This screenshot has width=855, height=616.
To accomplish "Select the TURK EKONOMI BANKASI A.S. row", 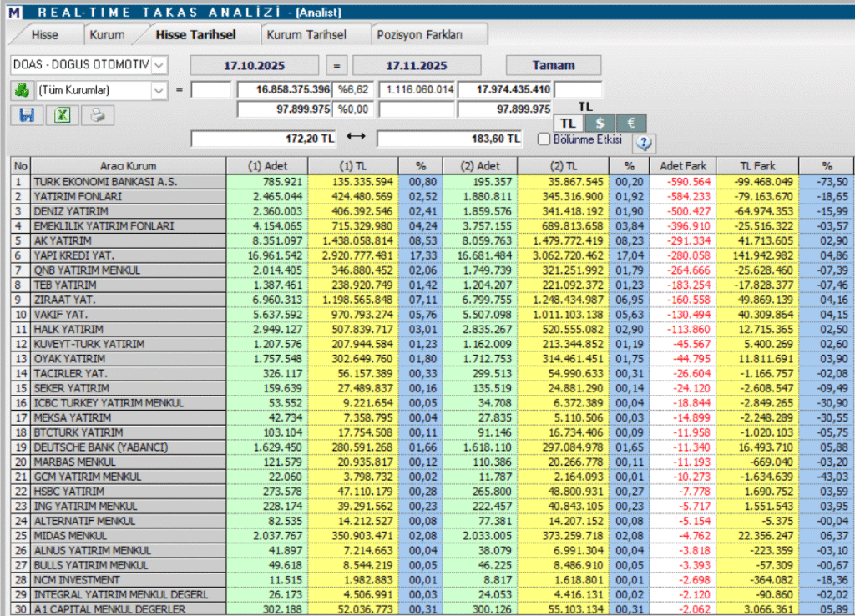I will pyautogui.click(x=432, y=181).
